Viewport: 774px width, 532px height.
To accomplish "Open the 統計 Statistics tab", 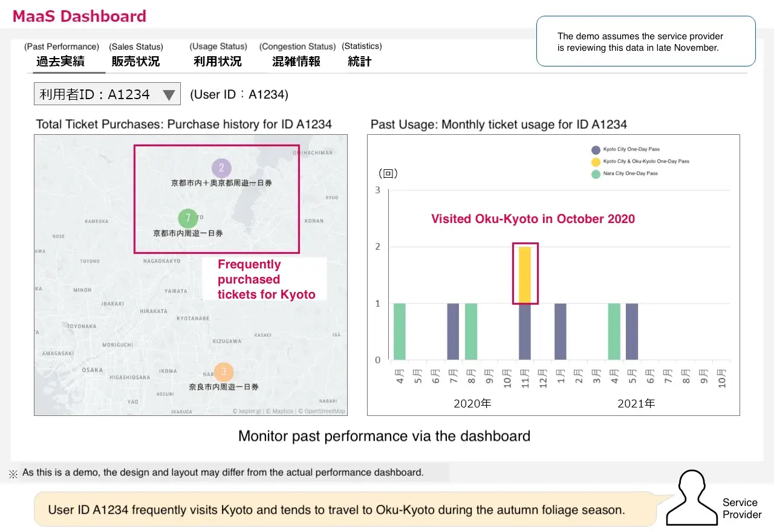I will 360,61.
